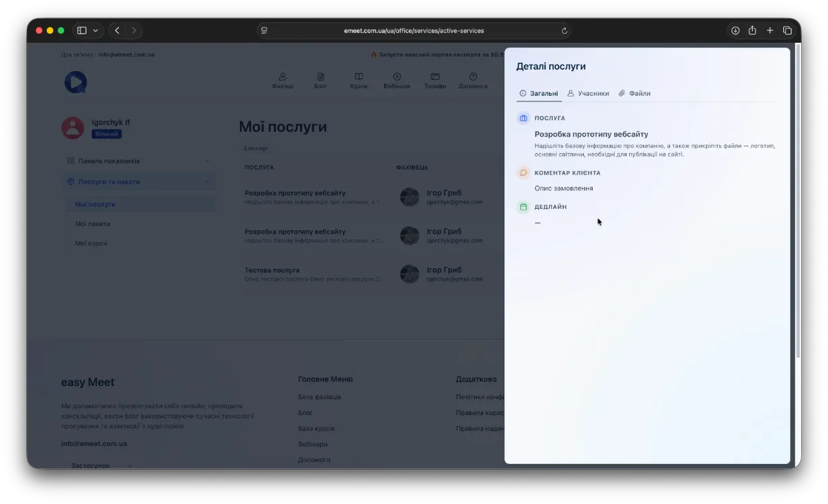Screen dimensions: 828x504
Task: Open sidebar dropdown arrow in Safari toolbar
Action: [95, 30]
